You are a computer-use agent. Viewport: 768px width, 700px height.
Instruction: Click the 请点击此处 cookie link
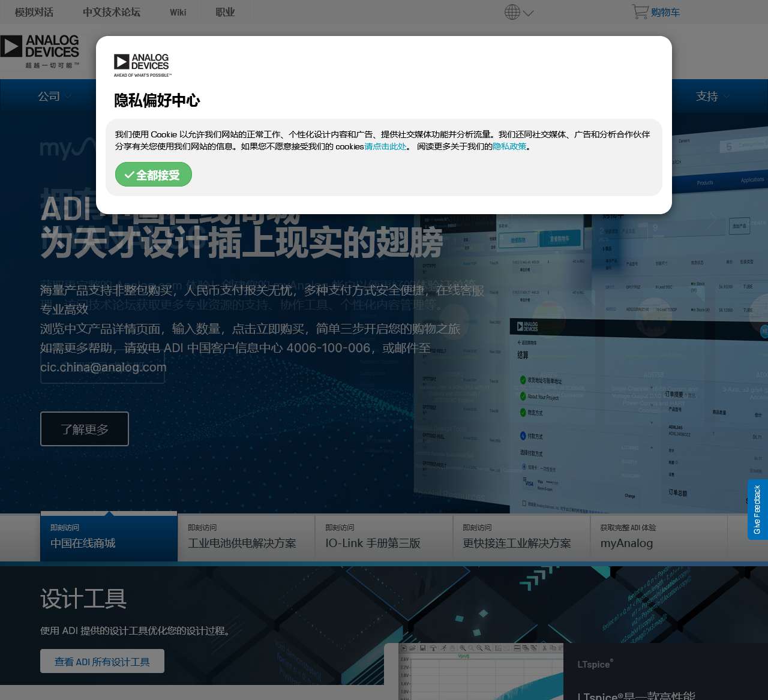tap(385, 146)
